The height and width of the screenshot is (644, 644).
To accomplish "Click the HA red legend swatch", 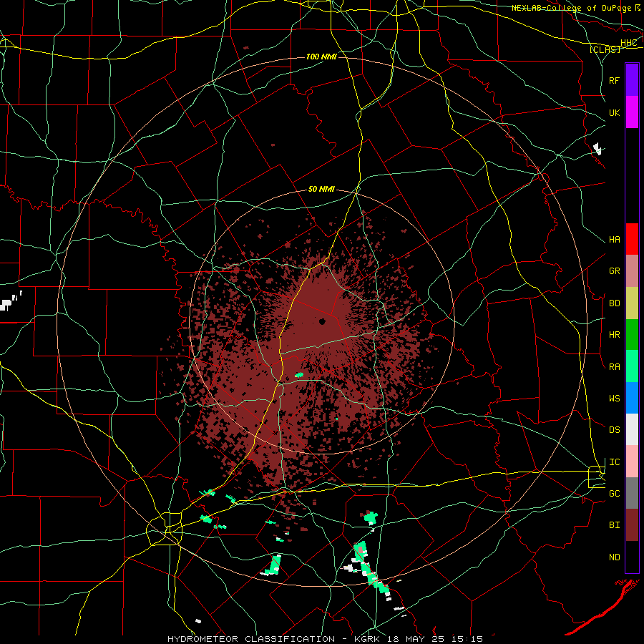I will [632, 239].
